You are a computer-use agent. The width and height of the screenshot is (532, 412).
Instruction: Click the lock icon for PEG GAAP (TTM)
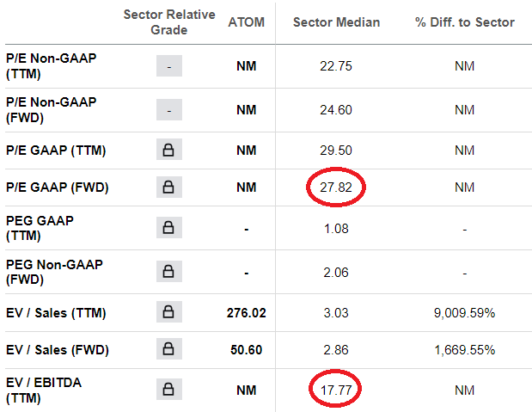pyautogui.click(x=168, y=228)
